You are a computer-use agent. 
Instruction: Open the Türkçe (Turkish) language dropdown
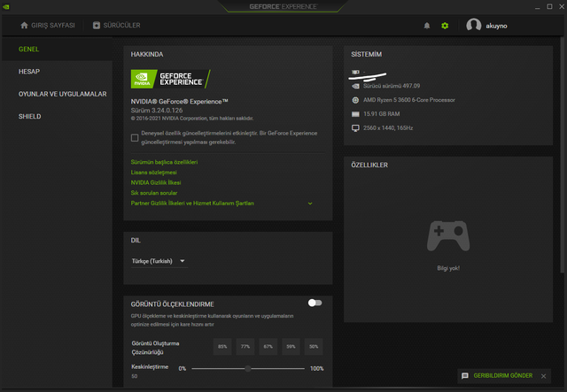(158, 261)
